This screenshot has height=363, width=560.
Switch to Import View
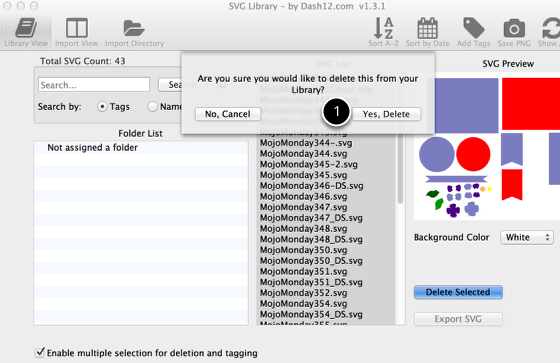(x=76, y=33)
